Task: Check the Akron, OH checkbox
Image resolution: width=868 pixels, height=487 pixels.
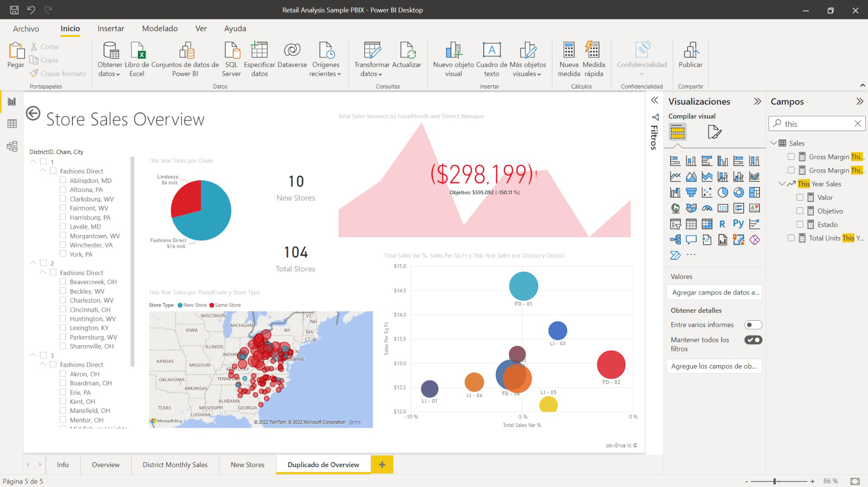Action: [63, 374]
